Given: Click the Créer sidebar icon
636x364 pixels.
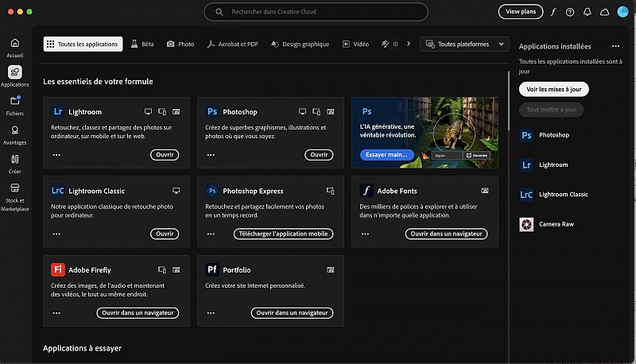Looking at the screenshot, I should point(14,160).
